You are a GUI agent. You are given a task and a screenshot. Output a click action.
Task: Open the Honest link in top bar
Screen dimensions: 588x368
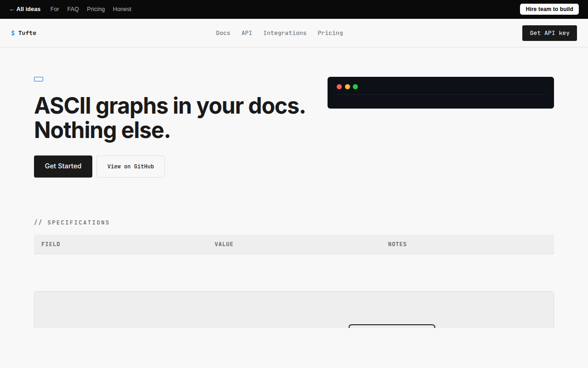[122, 9]
